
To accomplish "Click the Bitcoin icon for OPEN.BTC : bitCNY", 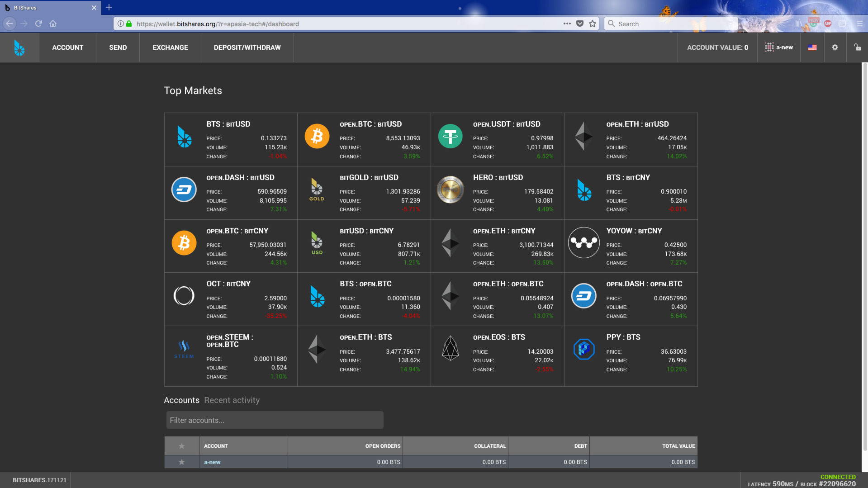I will [x=184, y=243].
